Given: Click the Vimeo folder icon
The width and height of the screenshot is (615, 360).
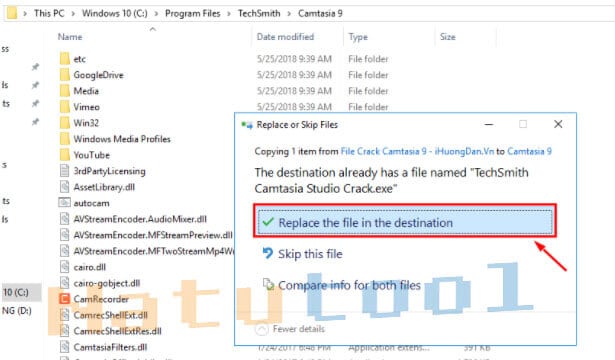Looking at the screenshot, I should click(x=65, y=107).
